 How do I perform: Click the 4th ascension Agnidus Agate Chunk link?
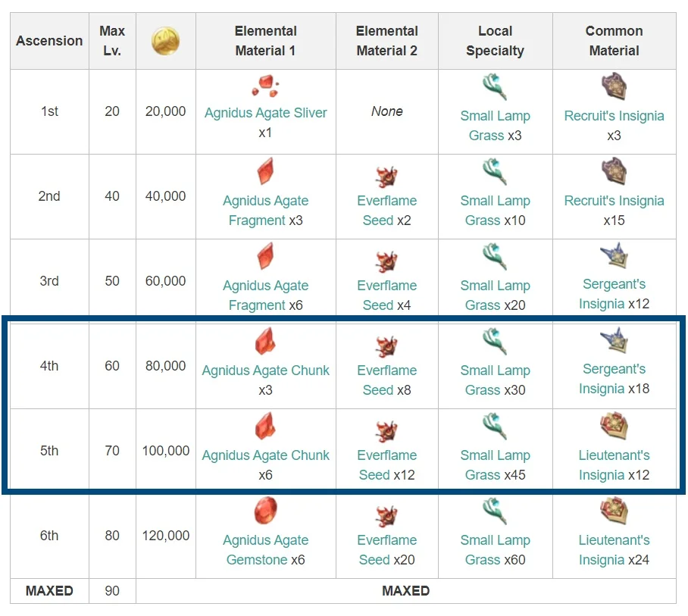pyautogui.click(x=265, y=371)
